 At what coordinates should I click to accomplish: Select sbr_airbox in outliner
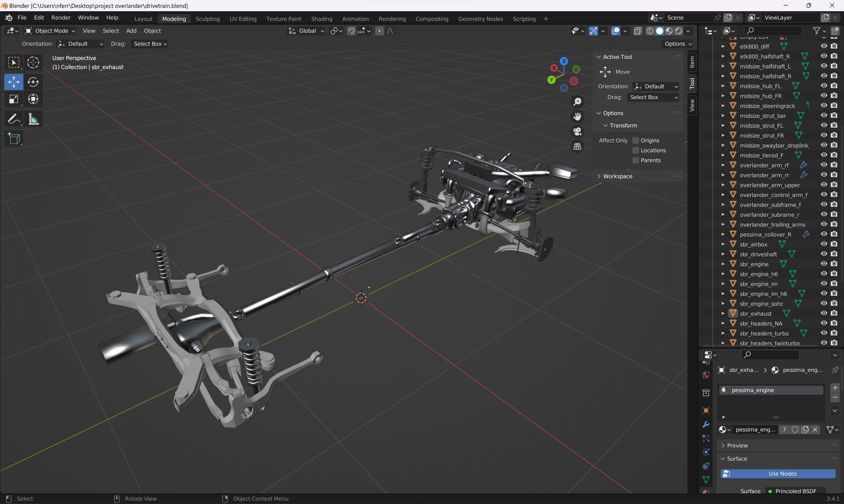click(x=753, y=245)
